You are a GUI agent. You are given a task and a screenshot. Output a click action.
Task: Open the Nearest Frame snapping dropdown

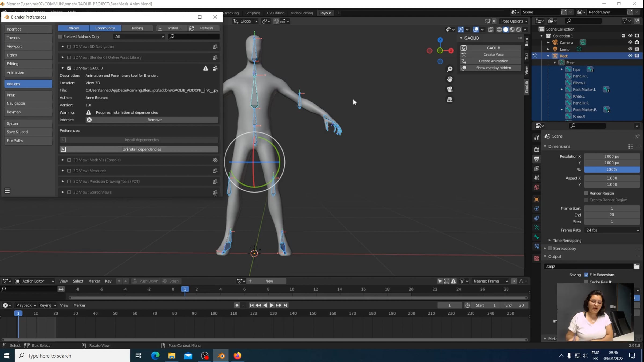pos(491,281)
